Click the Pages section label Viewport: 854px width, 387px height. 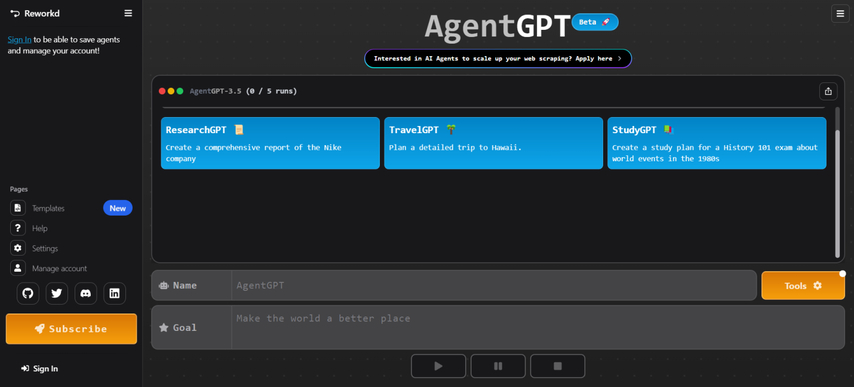pyautogui.click(x=19, y=189)
